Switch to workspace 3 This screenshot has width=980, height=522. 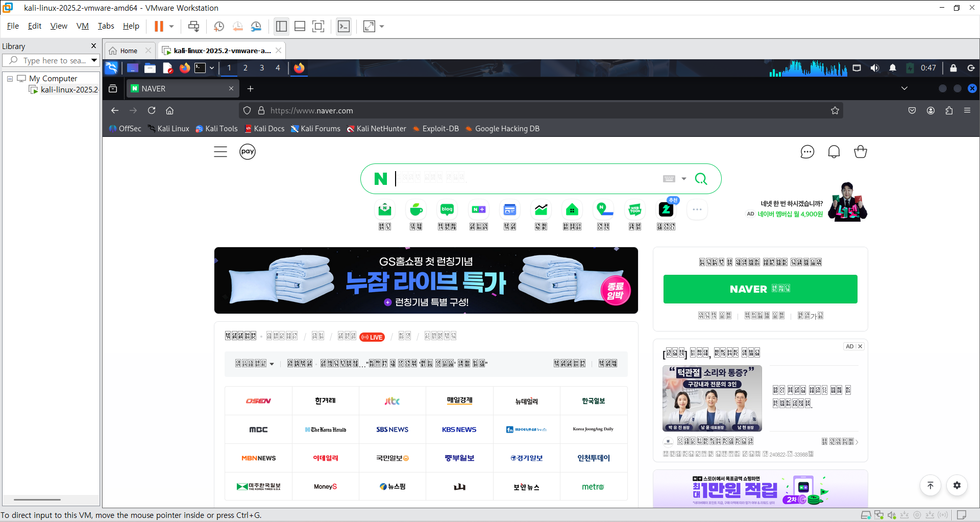tap(262, 67)
